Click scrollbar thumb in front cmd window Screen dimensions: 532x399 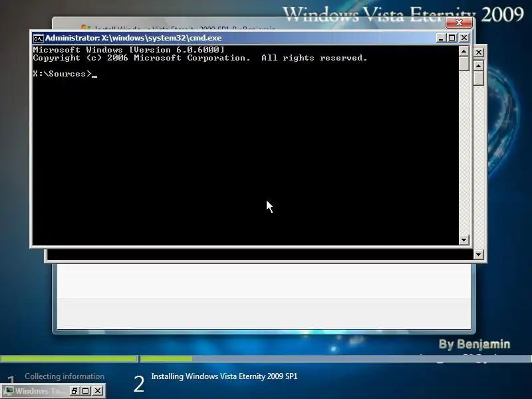(464, 64)
